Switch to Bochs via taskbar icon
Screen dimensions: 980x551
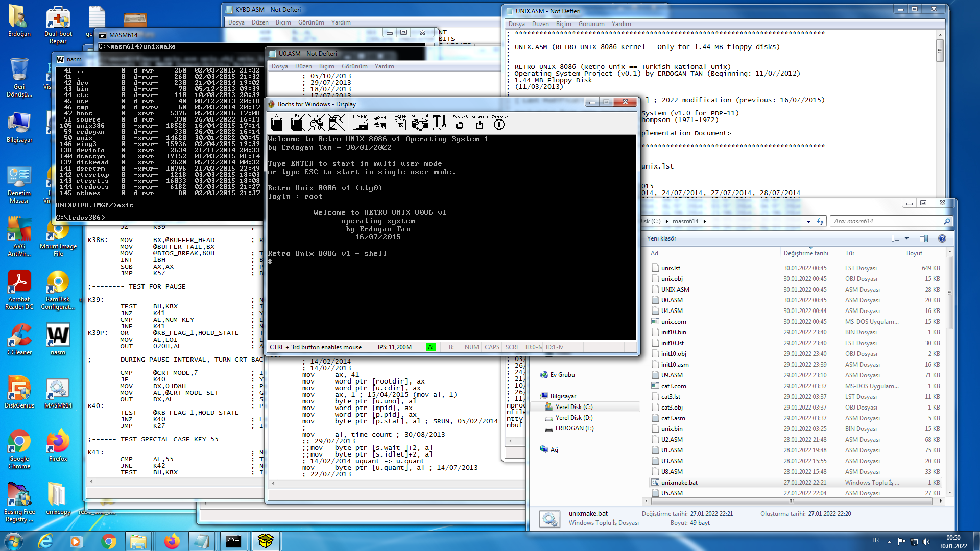point(266,541)
